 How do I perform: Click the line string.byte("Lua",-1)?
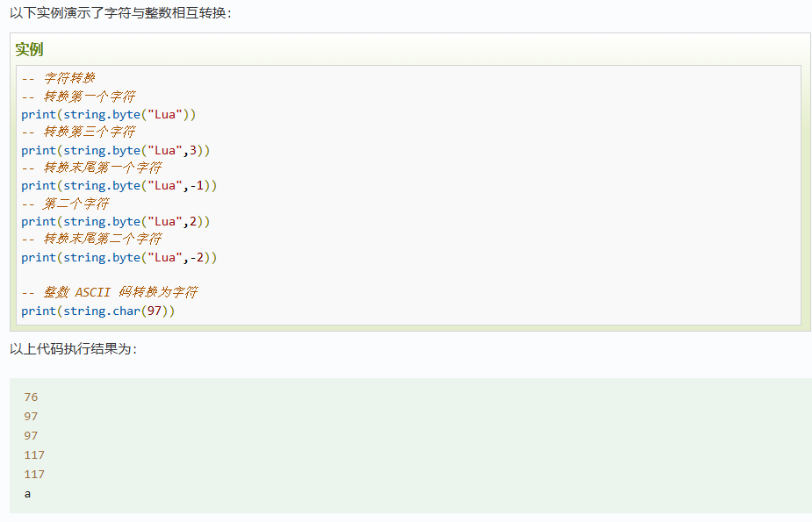coord(119,186)
